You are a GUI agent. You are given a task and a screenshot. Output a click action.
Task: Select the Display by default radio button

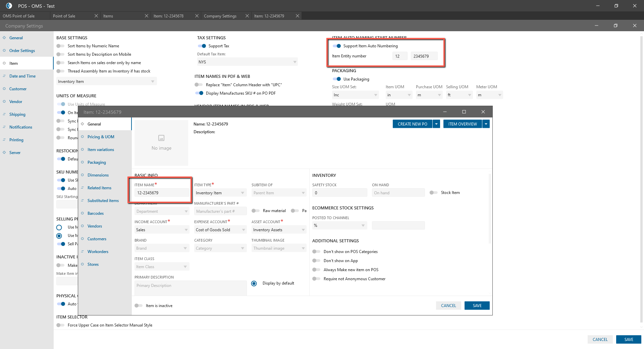click(254, 284)
